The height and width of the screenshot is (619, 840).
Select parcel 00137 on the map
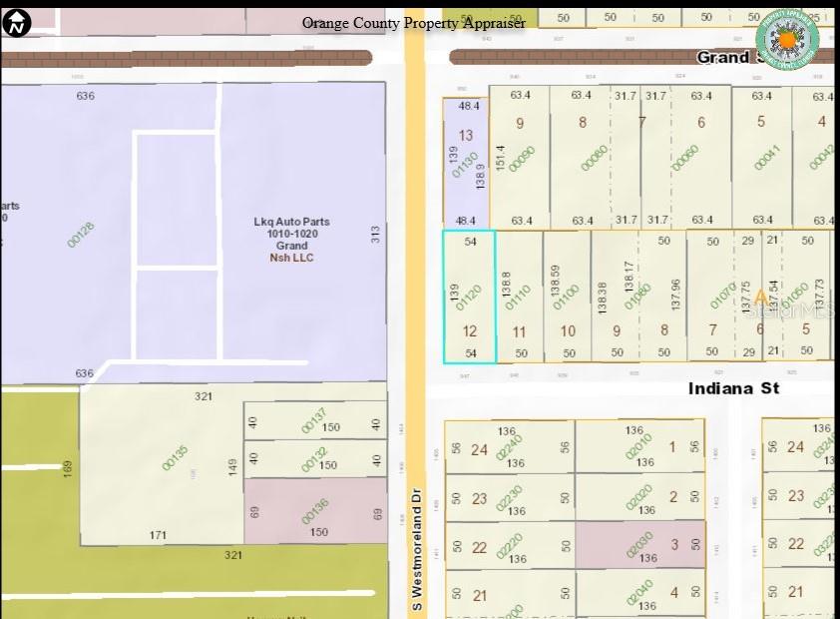click(314, 419)
